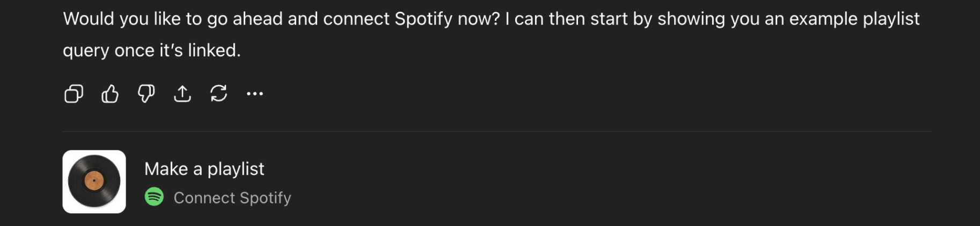Click the word "Spotify" in the message's first line
The image size is (980, 226).
click(x=423, y=19)
